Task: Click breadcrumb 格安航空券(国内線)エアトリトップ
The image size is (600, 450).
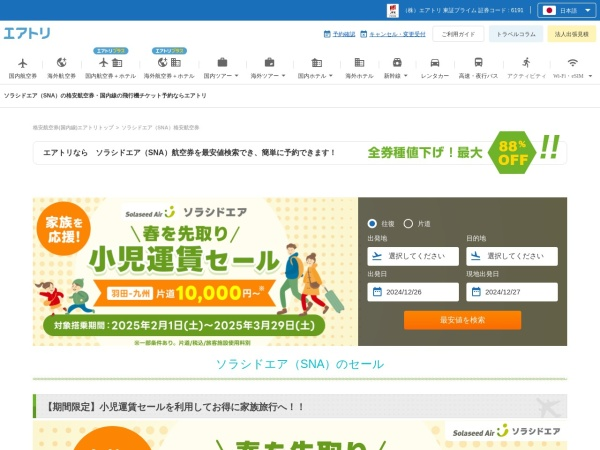Action: (x=73, y=127)
